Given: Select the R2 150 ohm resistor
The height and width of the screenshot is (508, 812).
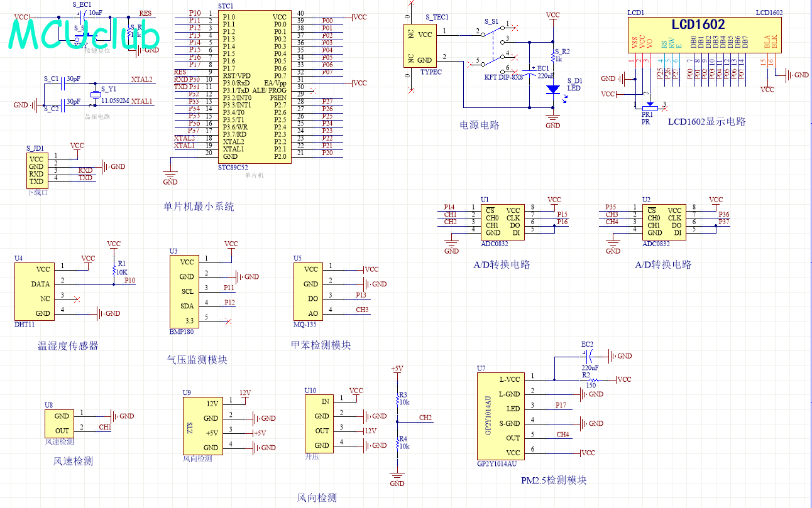Looking at the screenshot, I should pos(591,379).
